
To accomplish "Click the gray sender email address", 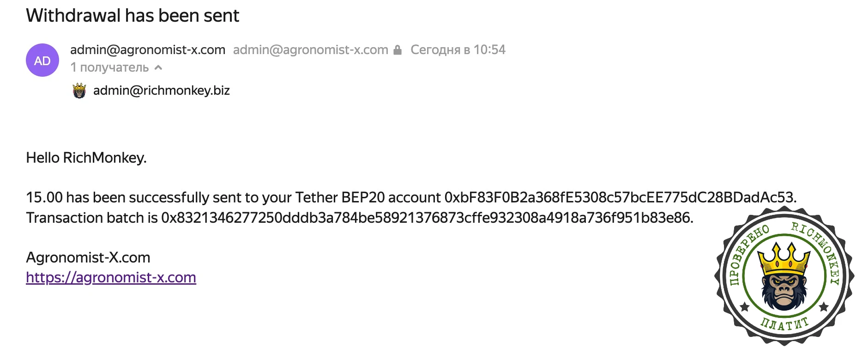I will [310, 50].
